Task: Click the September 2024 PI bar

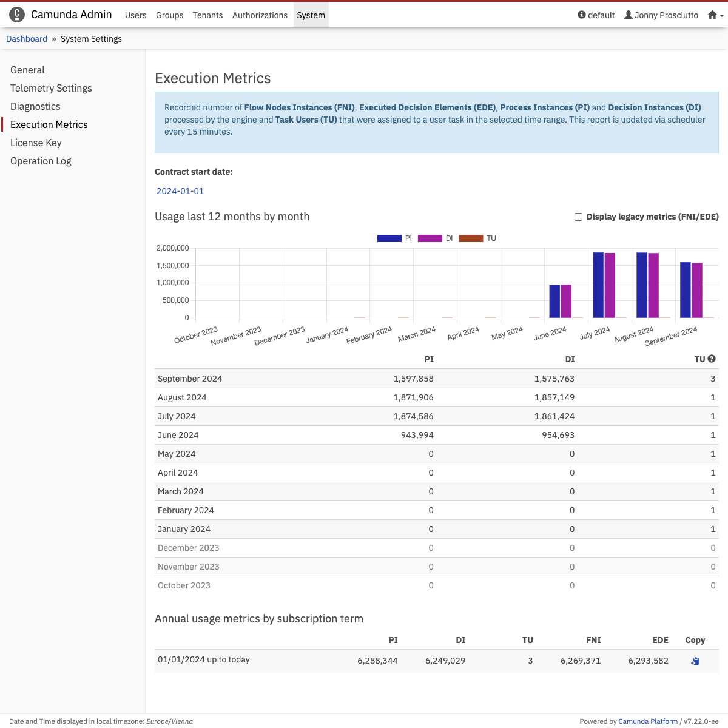Action: [685, 290]
